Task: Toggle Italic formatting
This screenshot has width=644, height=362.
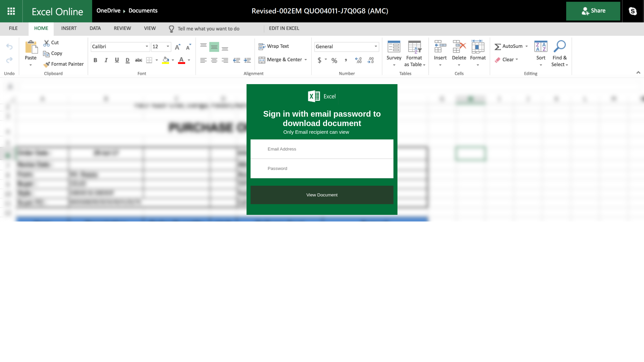Action: pyautogui.click(x=106, y=60)
